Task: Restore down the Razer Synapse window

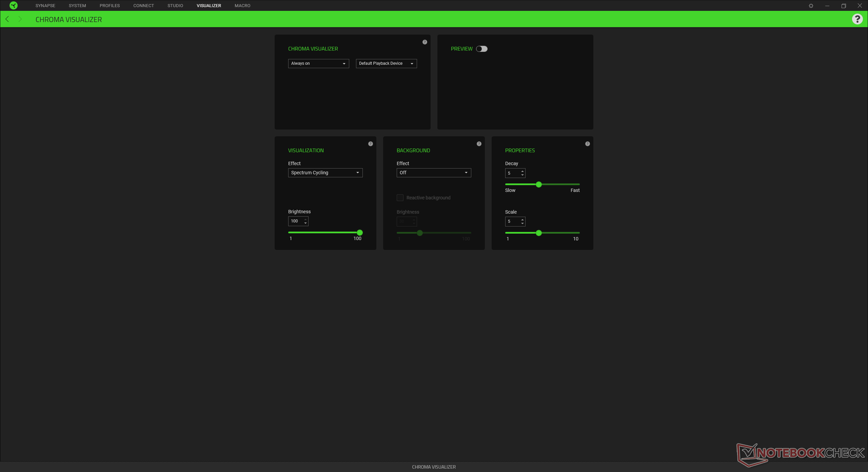Action: point(844,6)
